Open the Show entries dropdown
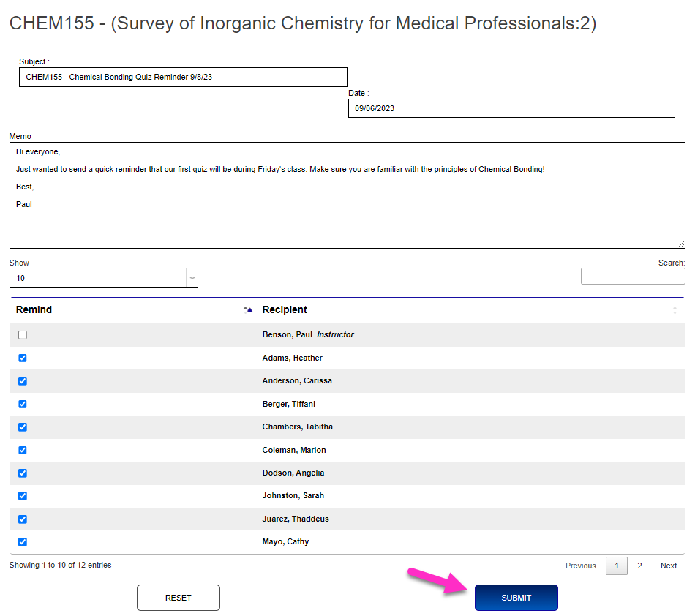 103,278
